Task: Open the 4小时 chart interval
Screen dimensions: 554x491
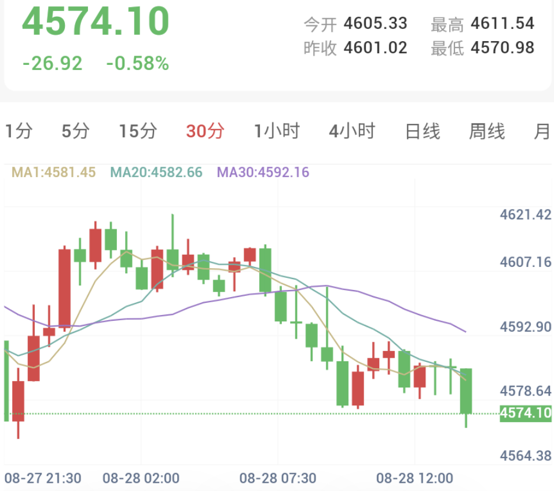Action: (352, 131)
